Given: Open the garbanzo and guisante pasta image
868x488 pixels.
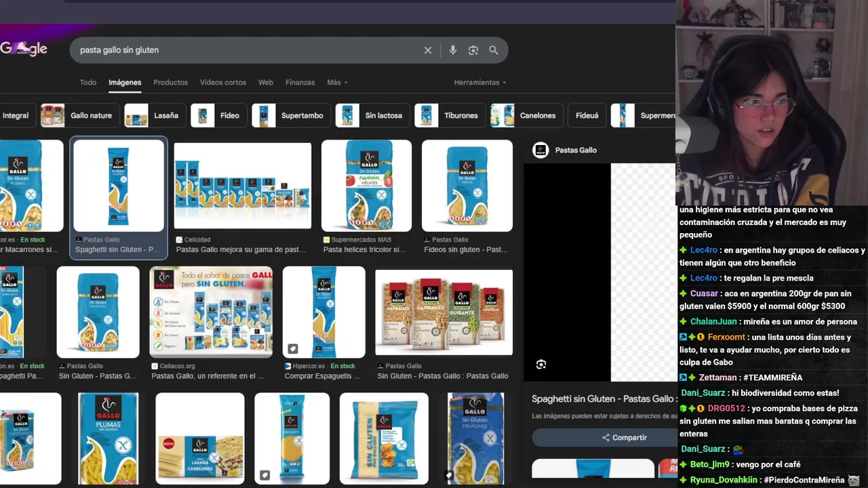Looking at the screenshot, I should pyautogui.click(x=444, y=312).
